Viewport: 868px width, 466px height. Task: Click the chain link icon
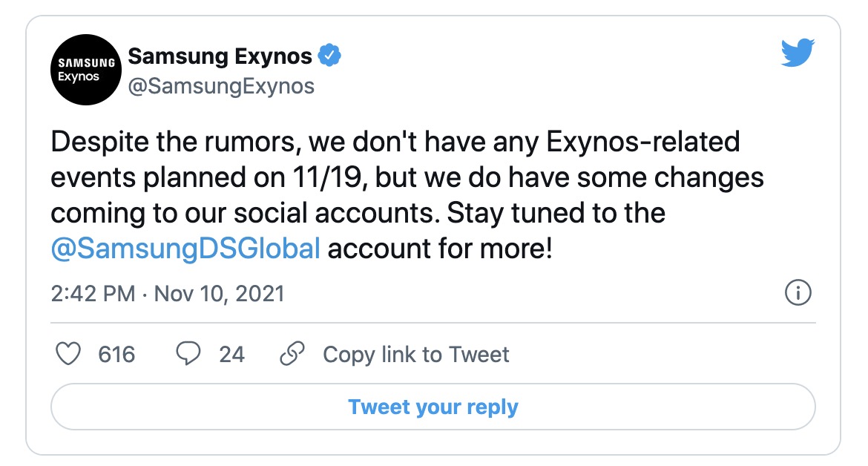coord(292,354)
